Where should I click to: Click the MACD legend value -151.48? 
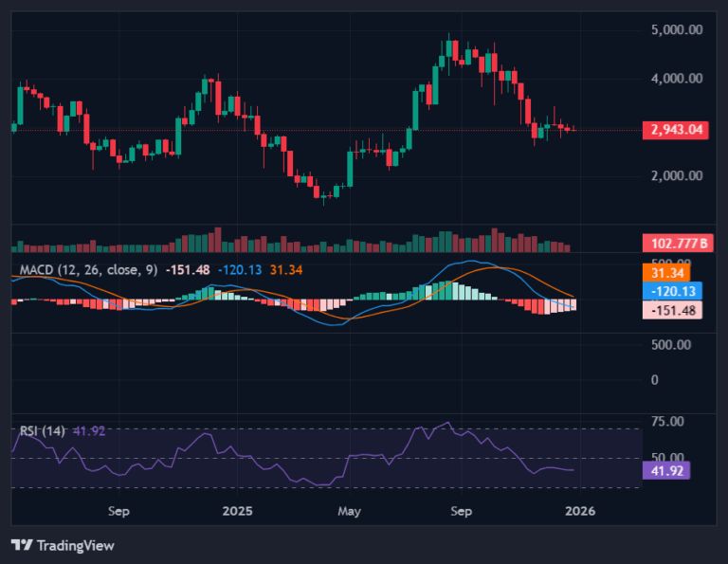click(188, 270)
